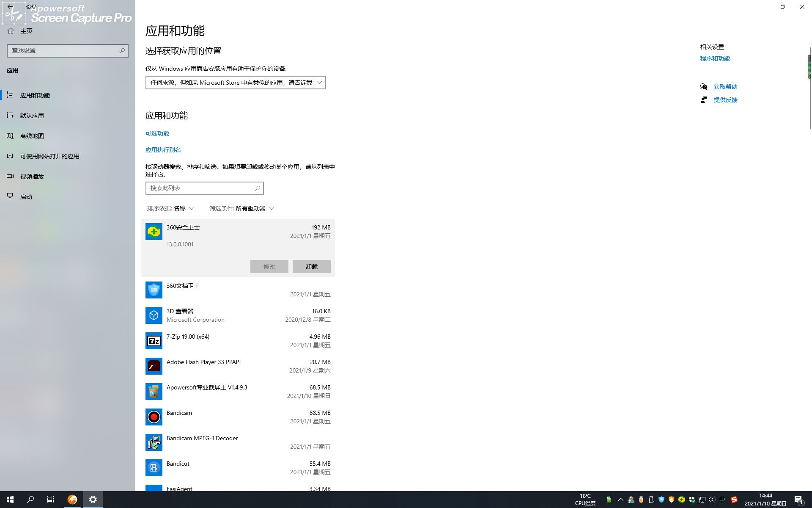This screenshot has height=508, width=812.
Task: Open the 可选功能 link
Action: point(157,133)
